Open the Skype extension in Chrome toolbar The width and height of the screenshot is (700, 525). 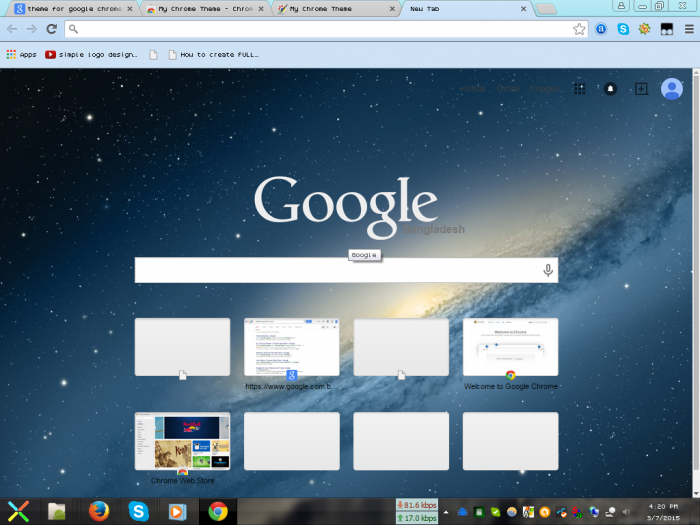coord(623,29)
